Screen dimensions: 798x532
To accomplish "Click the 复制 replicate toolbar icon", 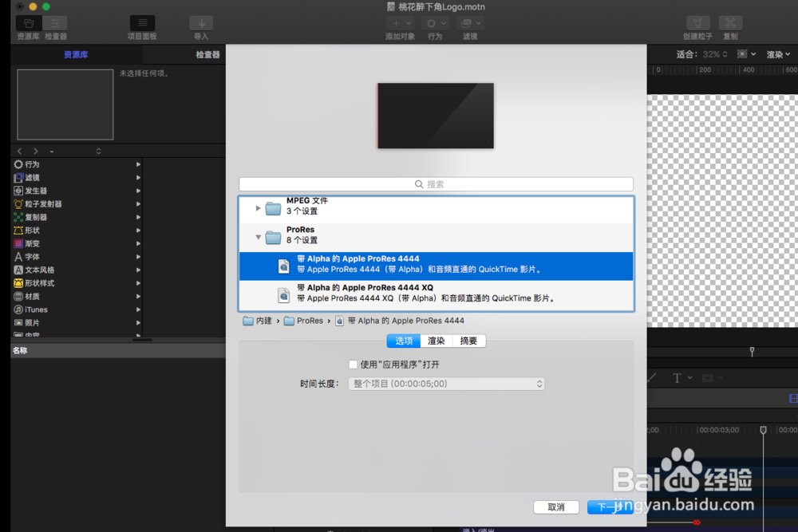I will click(730, 23).
